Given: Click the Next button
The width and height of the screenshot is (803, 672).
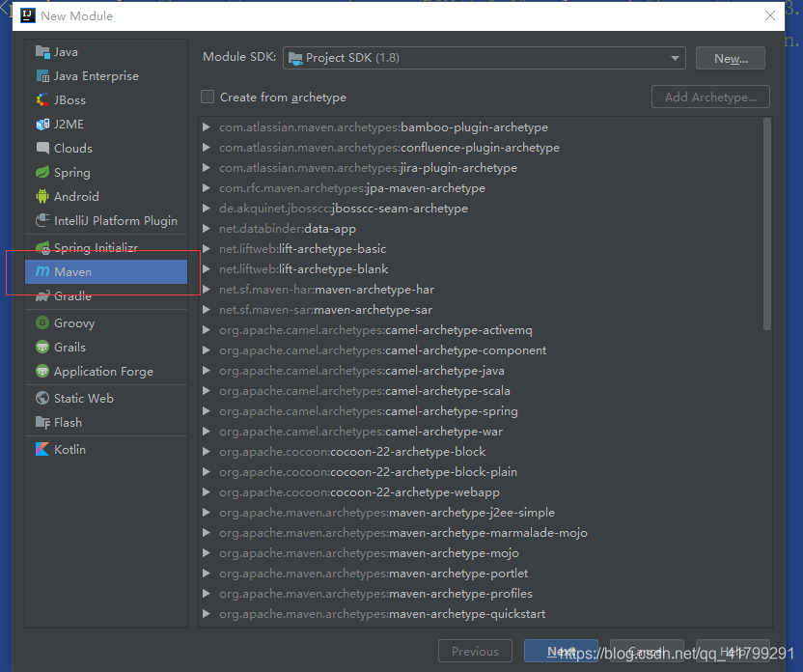Looking at the screenshot, I should click(x=561, y=651).
